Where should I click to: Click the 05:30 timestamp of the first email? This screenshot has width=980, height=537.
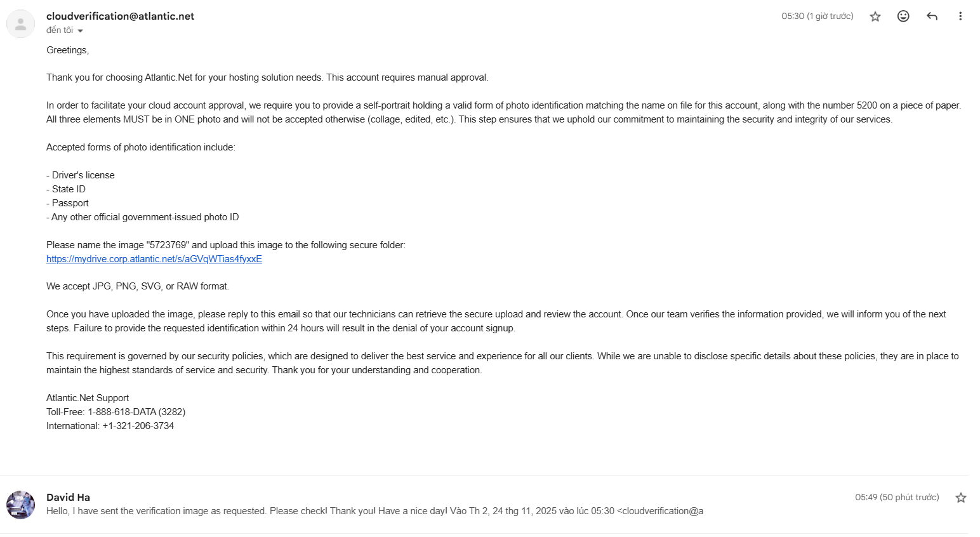(x=817, y=17)
